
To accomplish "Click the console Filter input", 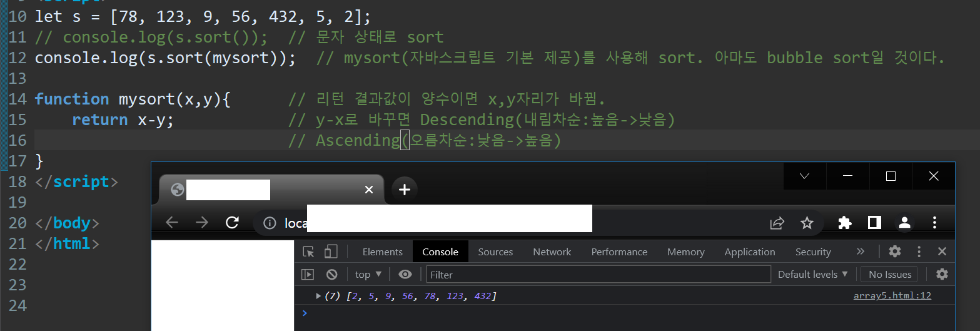I will pyautogui.click(x=599, y=274).
